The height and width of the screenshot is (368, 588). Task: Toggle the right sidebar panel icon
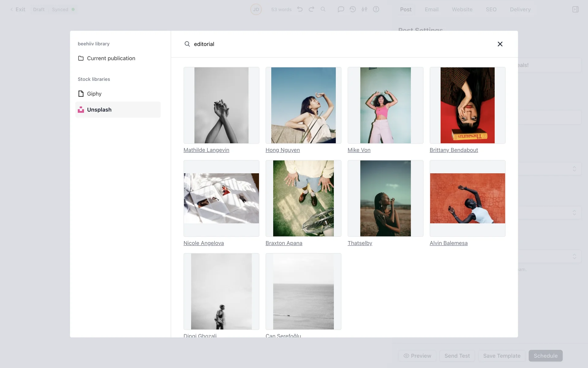[575, 9]
